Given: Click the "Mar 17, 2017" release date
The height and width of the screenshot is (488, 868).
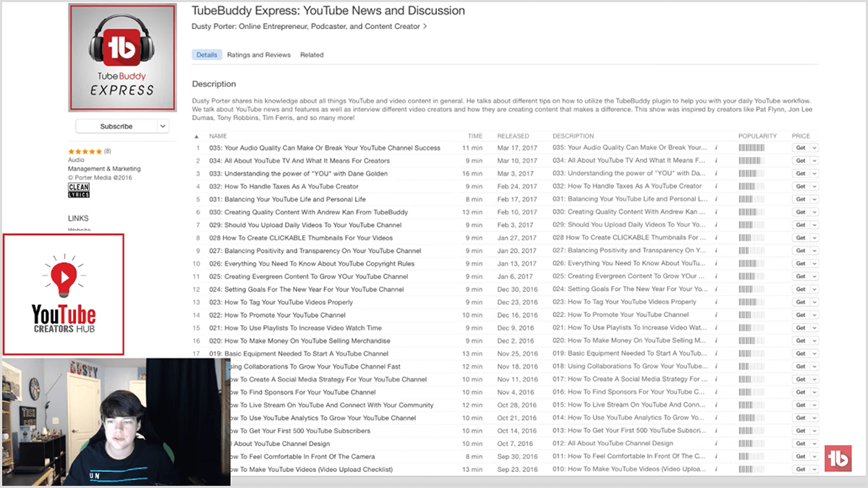Looking at the screenshot, I should pyautogui.click(x=517, y=148).
